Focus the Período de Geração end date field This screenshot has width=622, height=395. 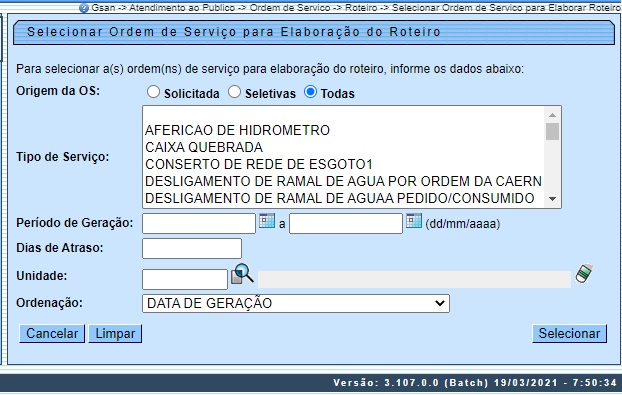346,223
